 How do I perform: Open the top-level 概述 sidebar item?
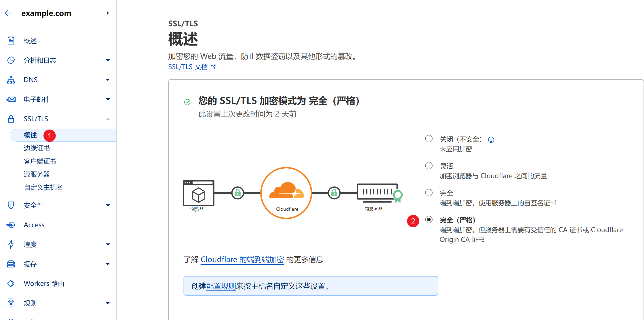pos(30,41)
